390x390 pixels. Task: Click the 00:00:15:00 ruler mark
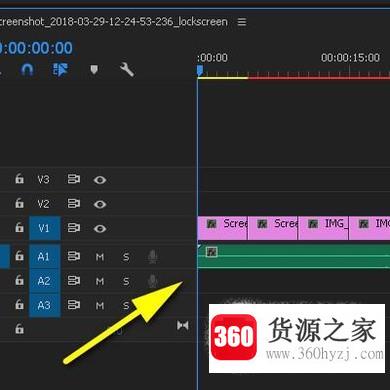point(350,58)
